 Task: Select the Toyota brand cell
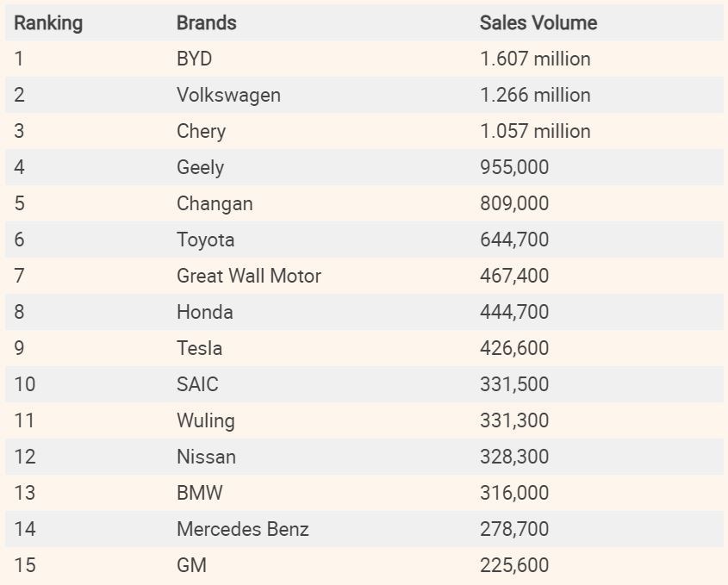point(205,240)
